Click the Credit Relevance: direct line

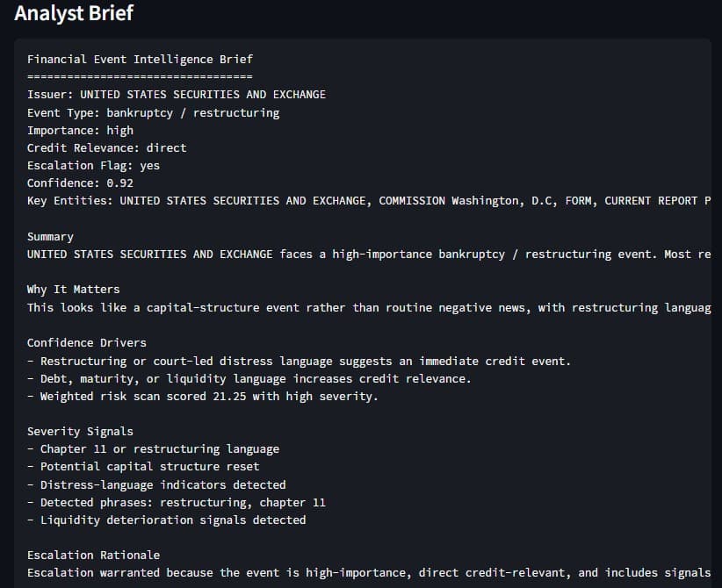pyautogui.click(x=107, y=148)
